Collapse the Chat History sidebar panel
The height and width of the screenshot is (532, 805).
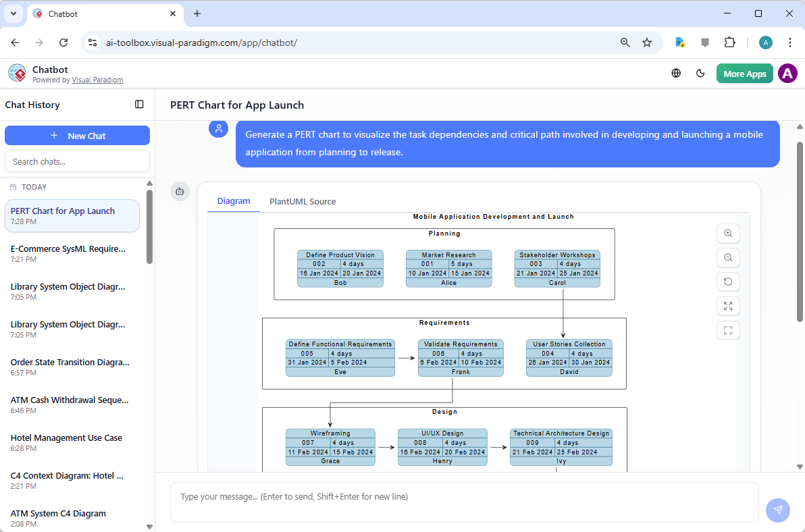[139, 105]
